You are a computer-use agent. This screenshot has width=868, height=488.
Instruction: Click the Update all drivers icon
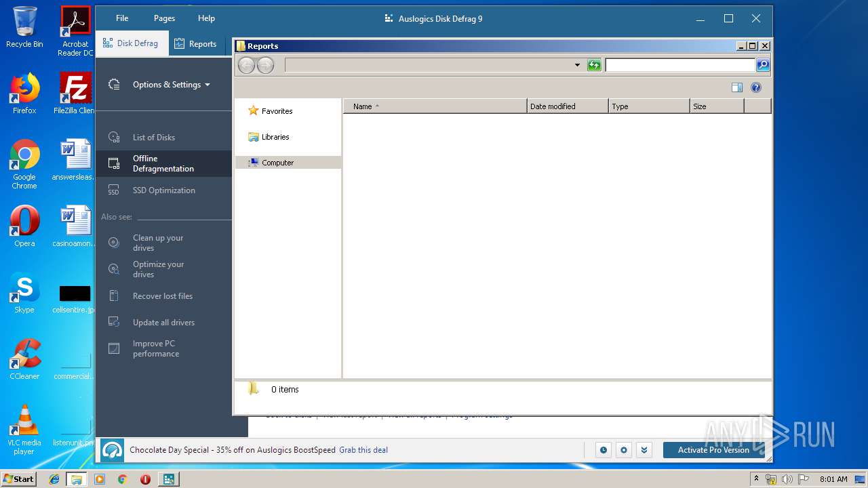point(114,323)
